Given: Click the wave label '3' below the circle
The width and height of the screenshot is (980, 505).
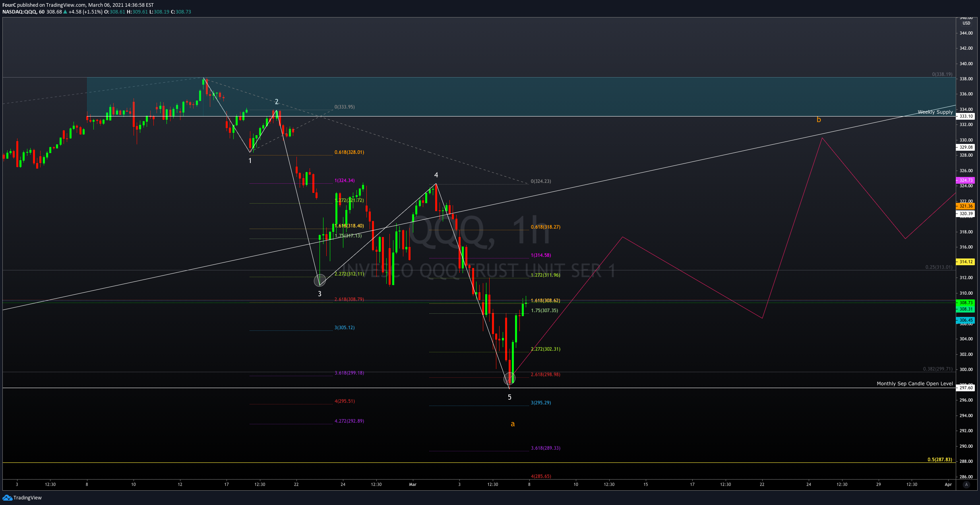Looking at the screenshot, I should point(320,294).
